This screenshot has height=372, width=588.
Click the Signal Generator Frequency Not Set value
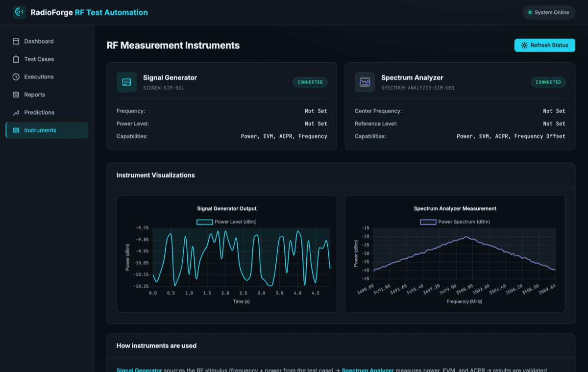click(x=316, y=111)
